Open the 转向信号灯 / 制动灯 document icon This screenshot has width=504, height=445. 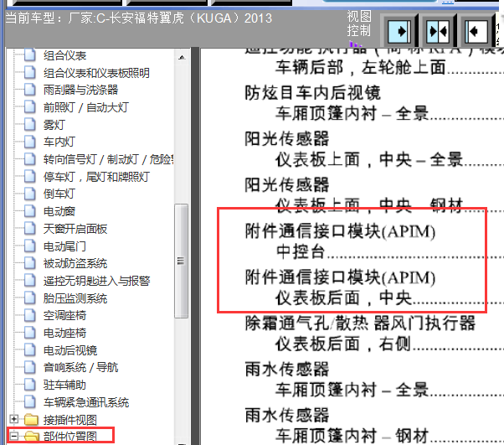pos(30,159)
